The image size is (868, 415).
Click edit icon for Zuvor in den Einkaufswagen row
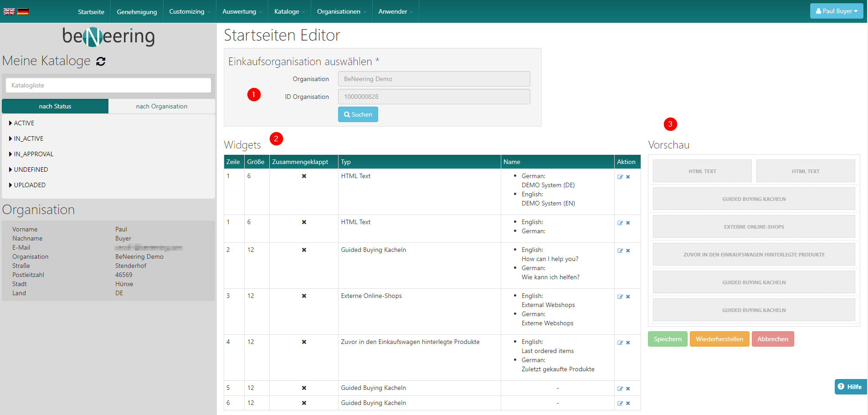coord(620,343)
